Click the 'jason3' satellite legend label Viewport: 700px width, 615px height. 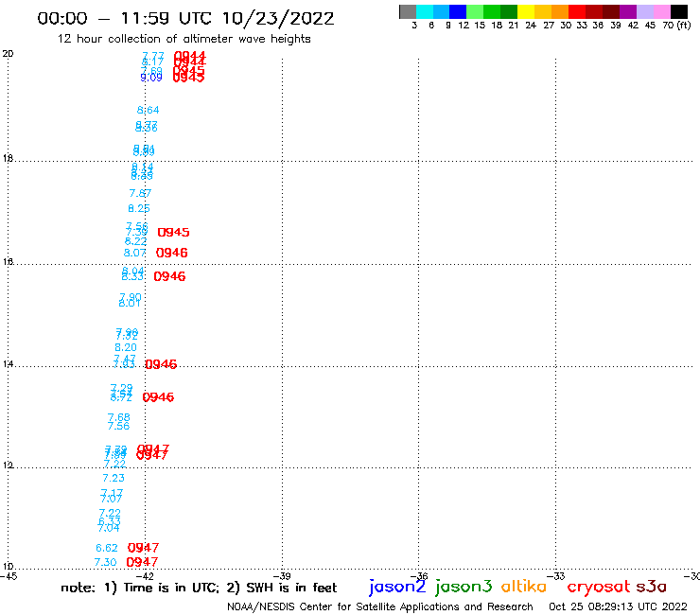point(464,587)
